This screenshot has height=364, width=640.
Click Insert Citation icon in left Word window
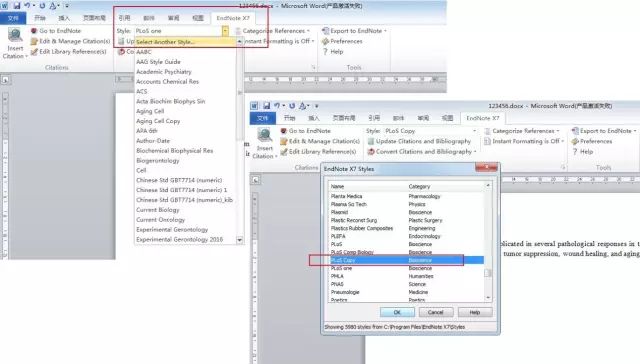point(15,36)
